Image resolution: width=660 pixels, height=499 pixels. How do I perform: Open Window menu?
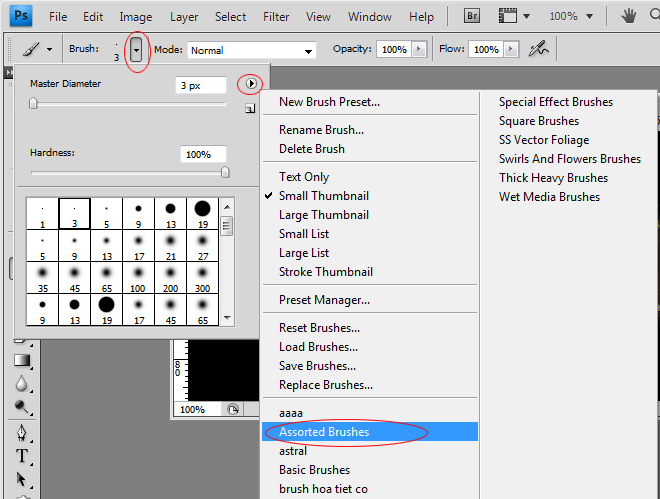[370, 17]
